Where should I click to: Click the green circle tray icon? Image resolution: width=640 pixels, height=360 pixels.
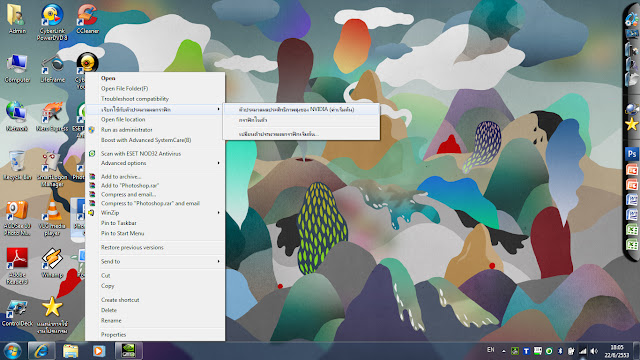click(549, 351)
